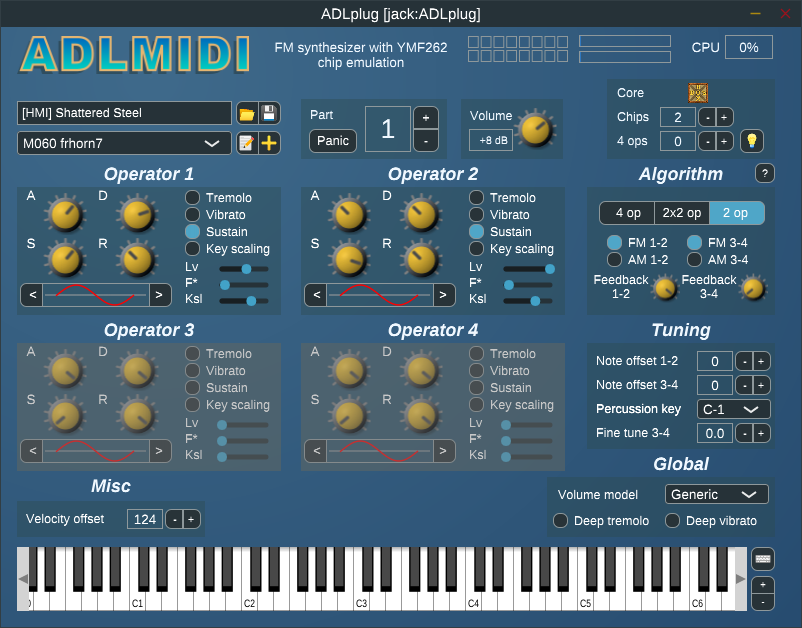Select previous waveform for Operator 1
This screenshot has width=802, height=628.
[32, 295]
